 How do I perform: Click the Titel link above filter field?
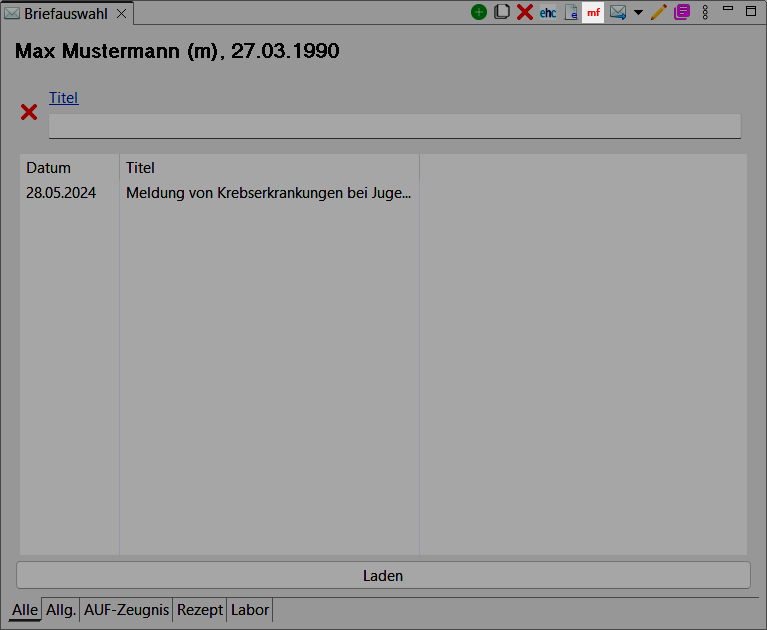point(64,98)
